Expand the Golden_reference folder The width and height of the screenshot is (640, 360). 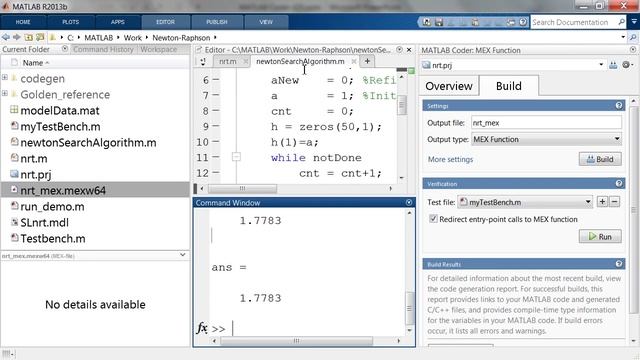5,93
